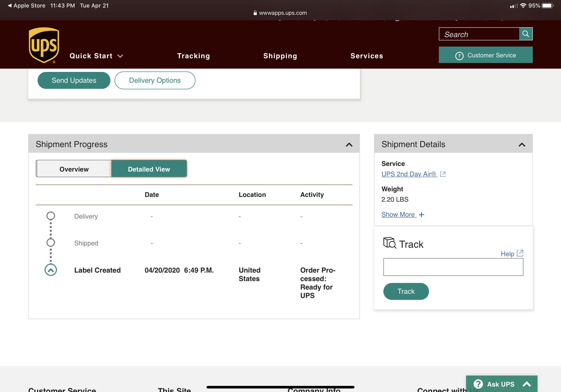Click the tracking number input field
This screenshot has width=561, height=392.
pos(453,267)
